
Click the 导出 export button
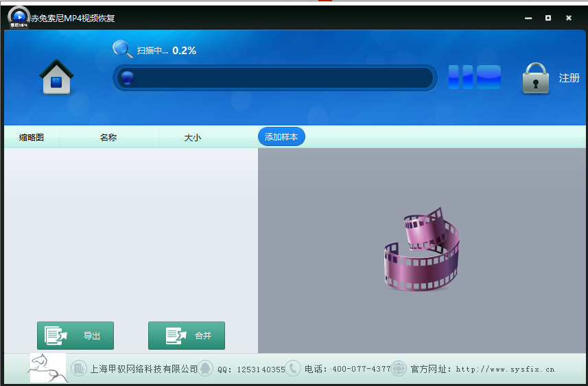coord(75,335)
